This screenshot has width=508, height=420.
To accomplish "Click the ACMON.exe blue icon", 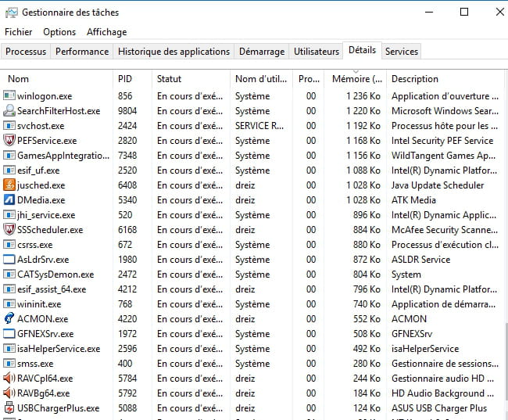I will tap(9, 318).
